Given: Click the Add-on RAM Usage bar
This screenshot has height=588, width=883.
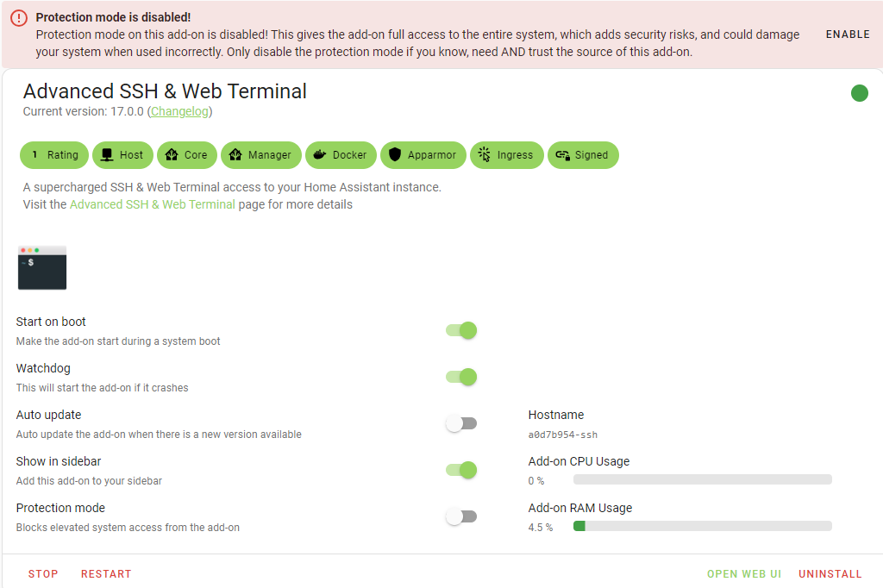Looking at the screenshot, I should coord(702,526).
